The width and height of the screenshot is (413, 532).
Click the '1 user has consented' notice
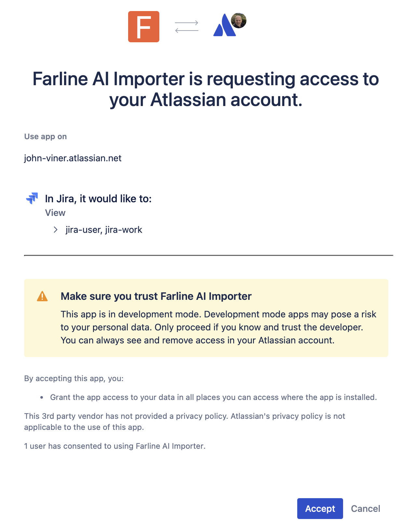(114, 446)
